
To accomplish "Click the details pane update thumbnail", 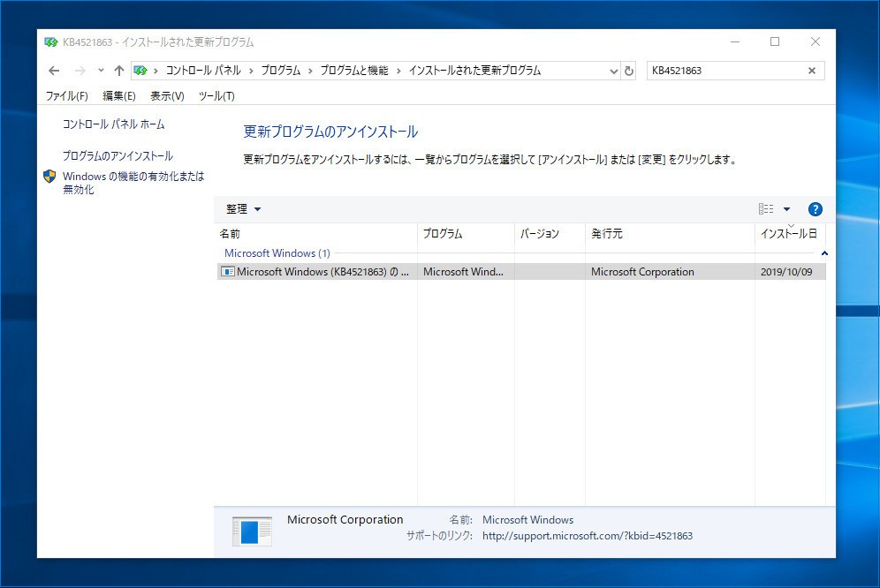I will click(252, 531).
